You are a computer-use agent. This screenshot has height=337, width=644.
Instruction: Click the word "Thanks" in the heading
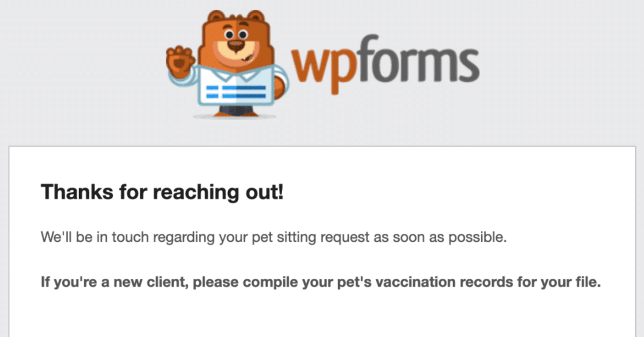click(x=77, y=192)
